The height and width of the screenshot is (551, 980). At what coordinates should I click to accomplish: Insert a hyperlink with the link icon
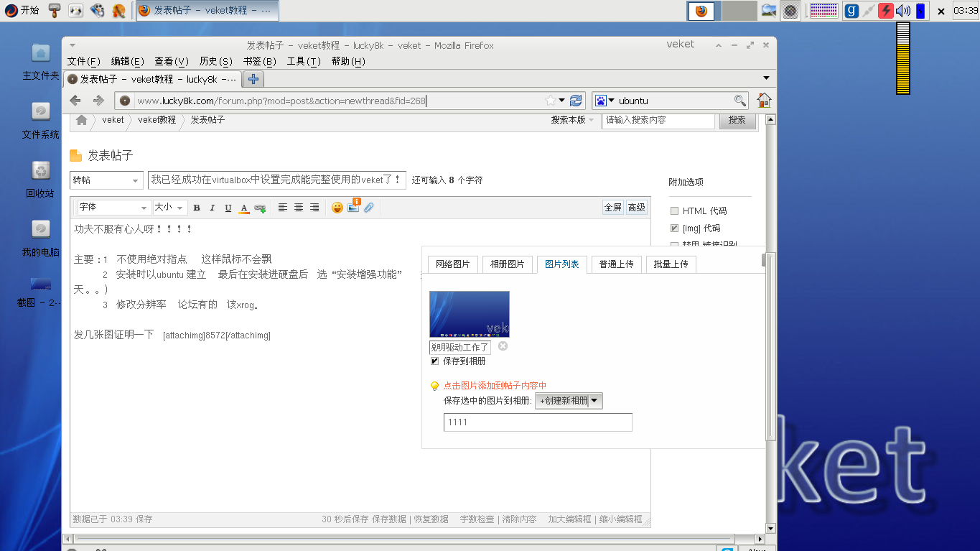tap(260, 208)
